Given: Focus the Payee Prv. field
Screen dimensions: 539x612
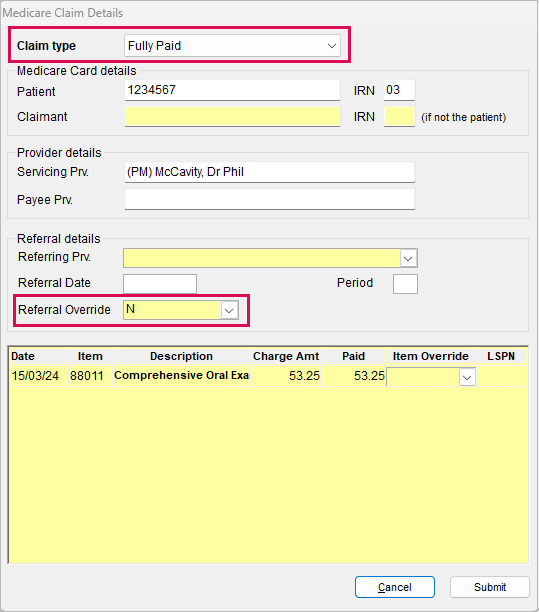Looking at the screenshot, I should [270, 199].
